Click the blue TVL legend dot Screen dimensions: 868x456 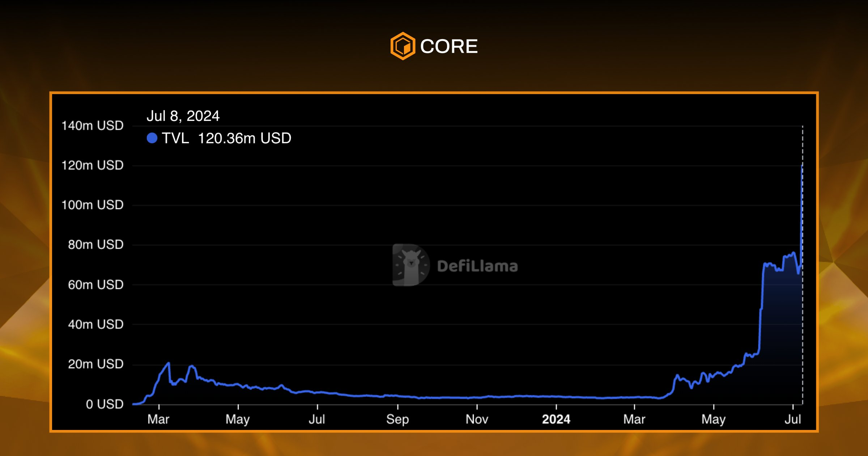[x=152, y=138]
